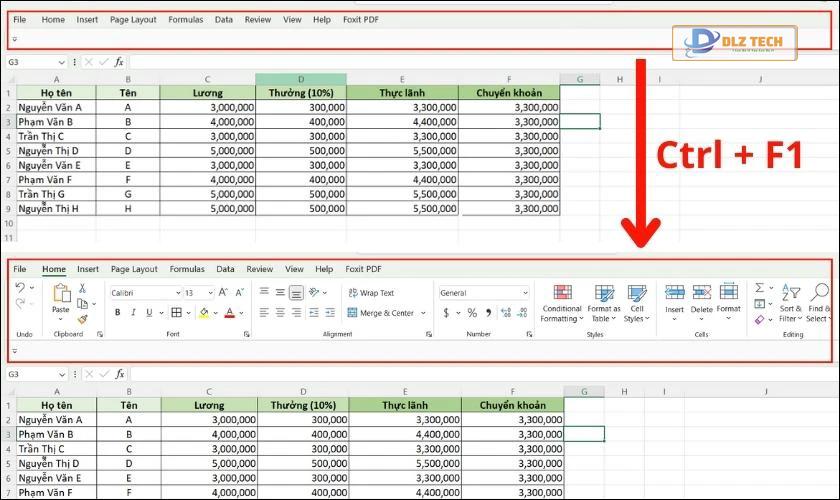Click Delete Cells icon
The width and height of the screenshot is (840, 500).
point(701,293)
